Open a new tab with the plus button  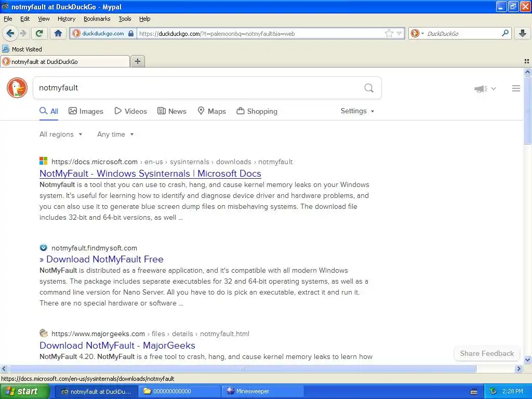coord(137,61)
